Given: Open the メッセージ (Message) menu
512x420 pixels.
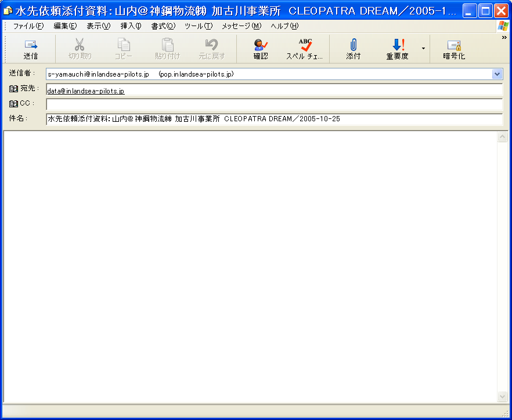Looking at the screenshot, I should point(241,26).
